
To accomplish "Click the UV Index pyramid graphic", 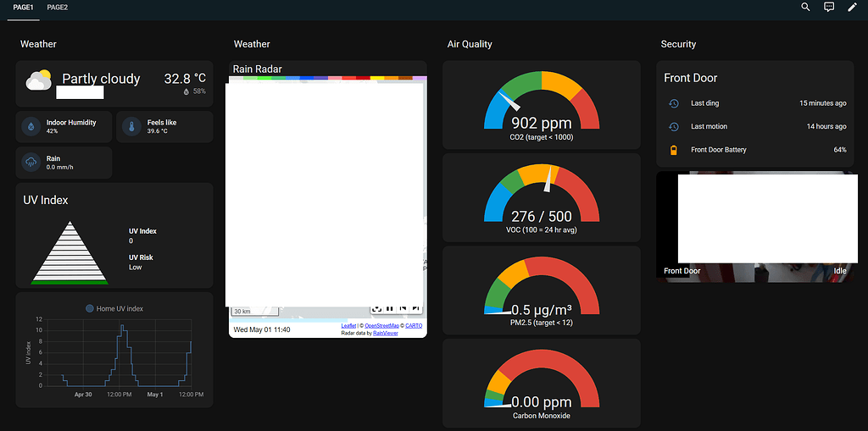I will click(x=70, y=253).
